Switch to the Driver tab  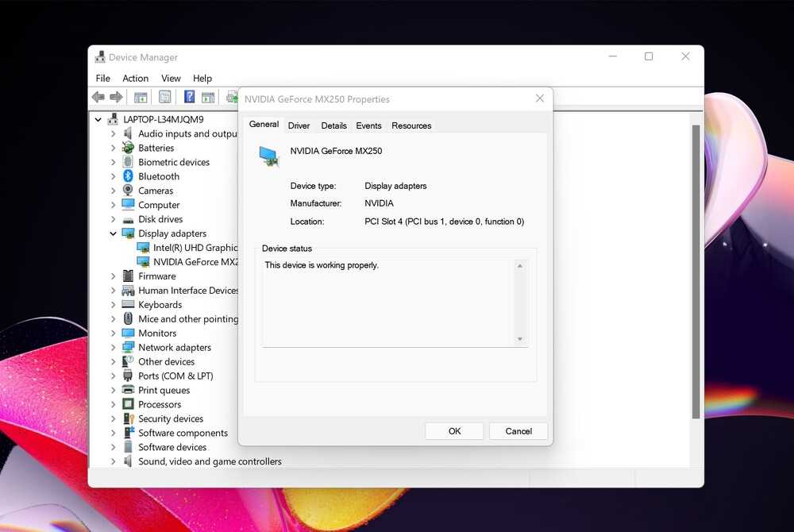299,125
